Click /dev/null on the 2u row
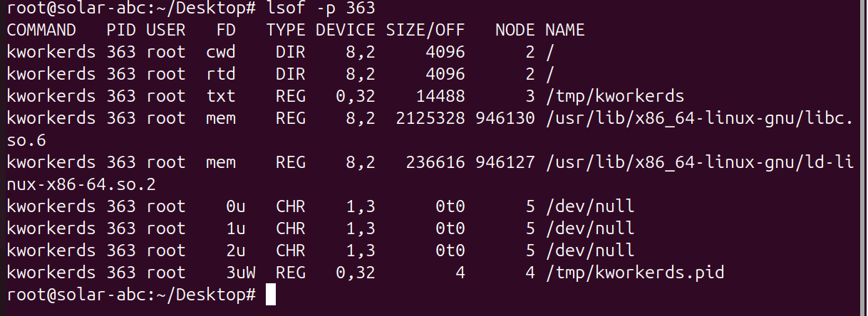868x316 pixels. click(590, 251)
